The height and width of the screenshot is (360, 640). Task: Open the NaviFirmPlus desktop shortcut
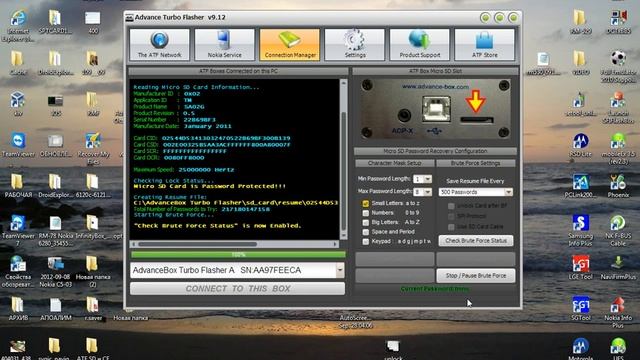click(618, 268)
